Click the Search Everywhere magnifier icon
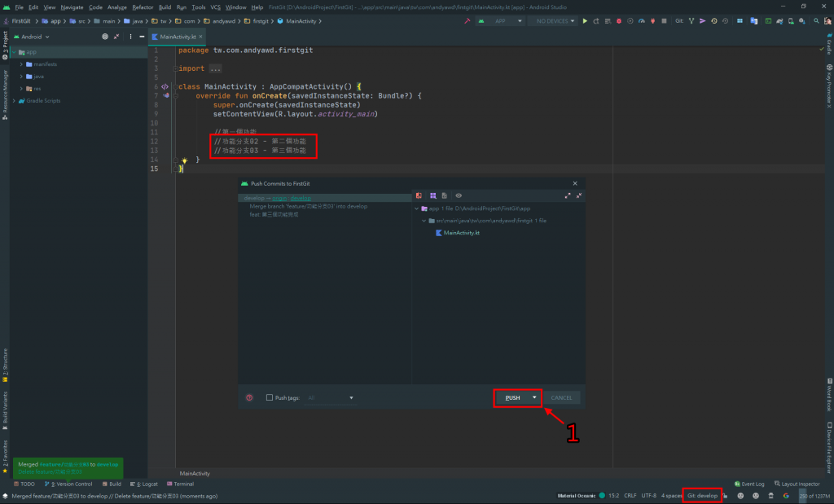The width and height of the screenshot is (834, 504). (x=816, y=21)
